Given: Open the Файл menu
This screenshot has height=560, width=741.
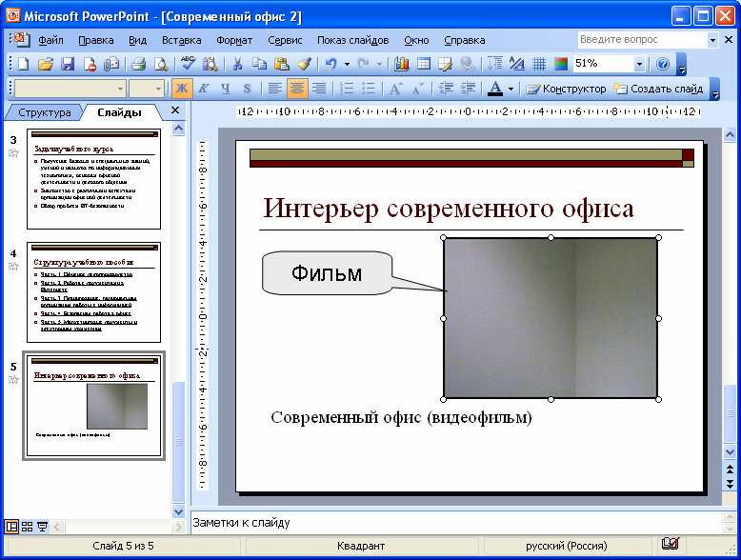Looking at the screenshot, I should pyautogui.click(x=50, y=40).
